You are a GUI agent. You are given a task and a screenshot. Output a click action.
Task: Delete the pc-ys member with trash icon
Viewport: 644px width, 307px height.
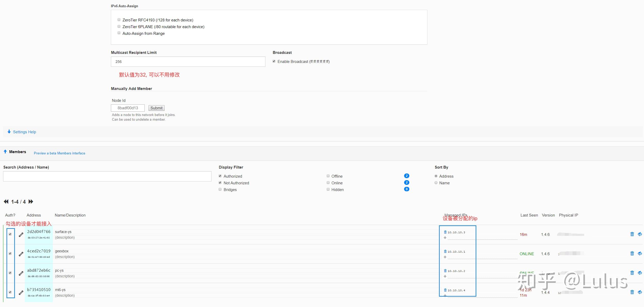632,273
